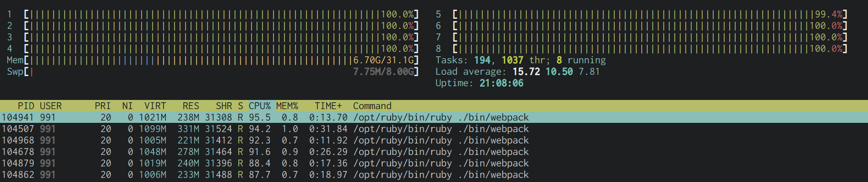Click CPU% value 95.5 in first row

[x=260, y=117]
